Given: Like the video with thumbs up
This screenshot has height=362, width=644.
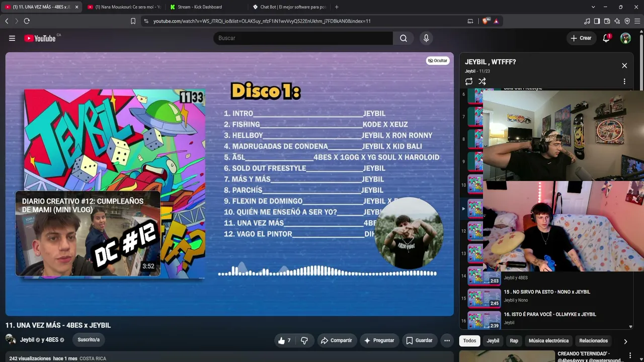Looking at the screenshot, I should (x=284, y=340).
